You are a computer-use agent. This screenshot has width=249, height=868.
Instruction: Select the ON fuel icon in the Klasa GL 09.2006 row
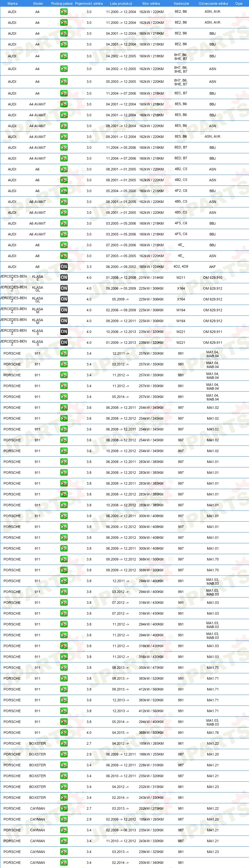pos(64,288)
